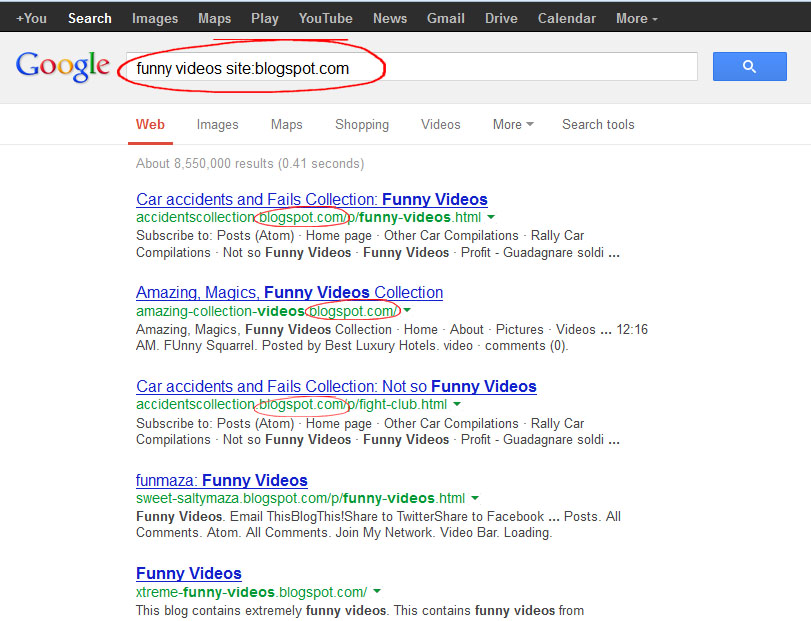Open Gmail from the top navigation bar
Viewport: 811px width, 621px height.
coord(445,17)
